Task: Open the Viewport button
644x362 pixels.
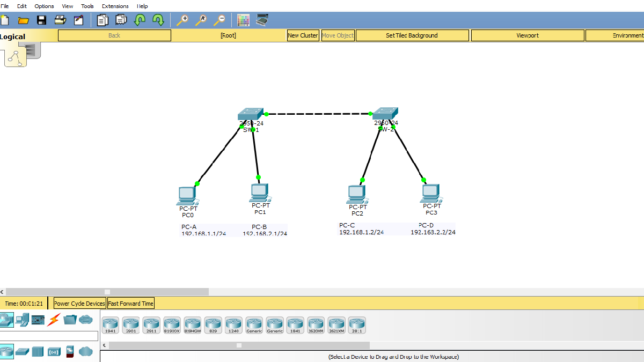Action: tap(528, 35)
